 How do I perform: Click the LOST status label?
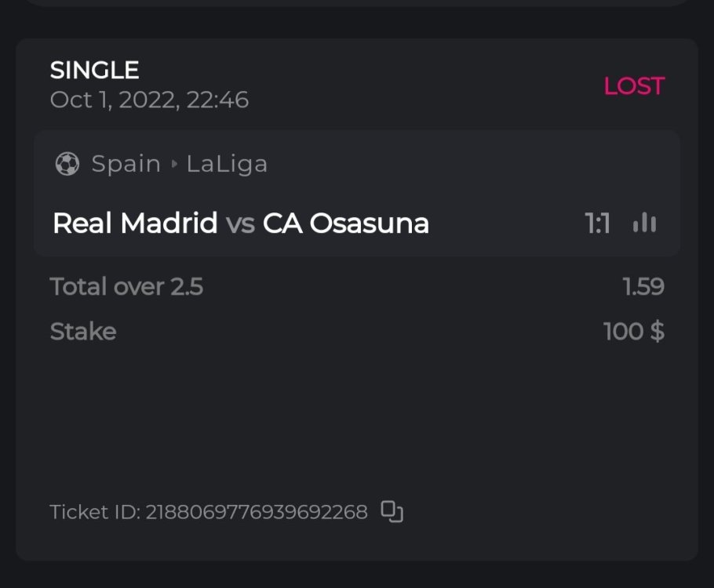coord(634,86)
